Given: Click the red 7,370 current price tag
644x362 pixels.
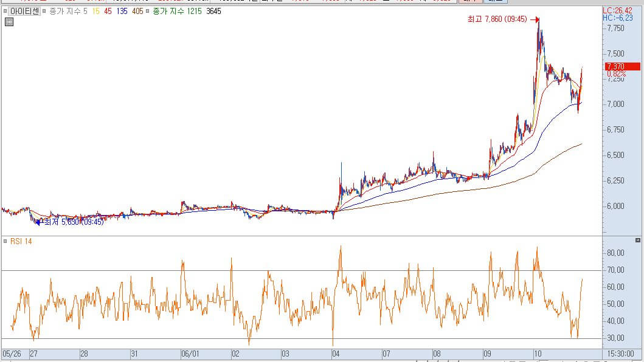Looking at the screenshot, I should (x=623, y=66).
